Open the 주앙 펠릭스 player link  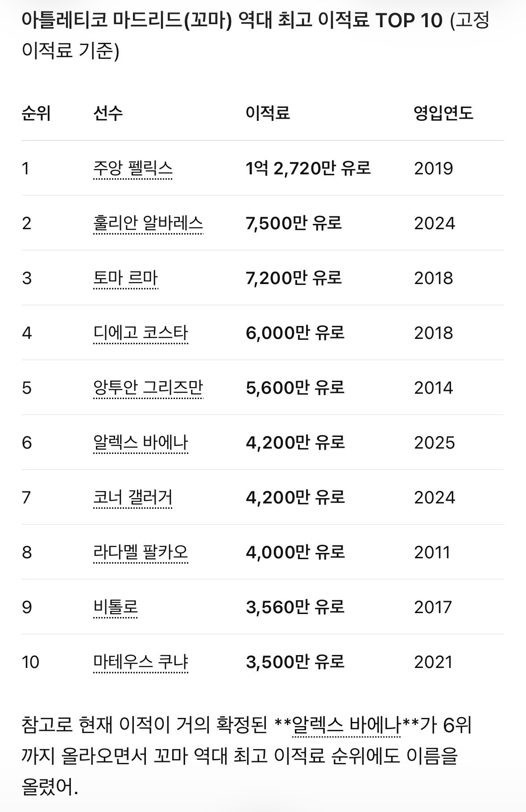pyautogui.click(x=133, y=169)
